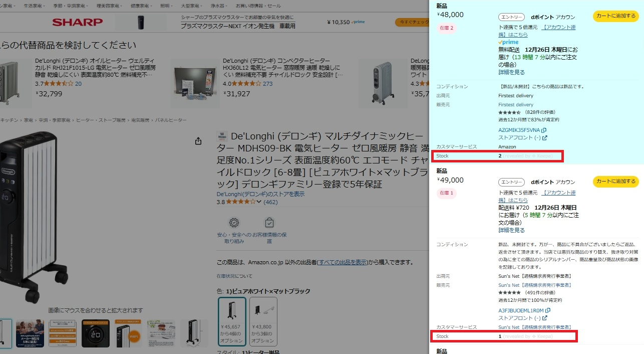644x354 pixels.
Task: Add the ¥49,000 offer to cart
Action: pyautogui.click(x=616, y=182)
